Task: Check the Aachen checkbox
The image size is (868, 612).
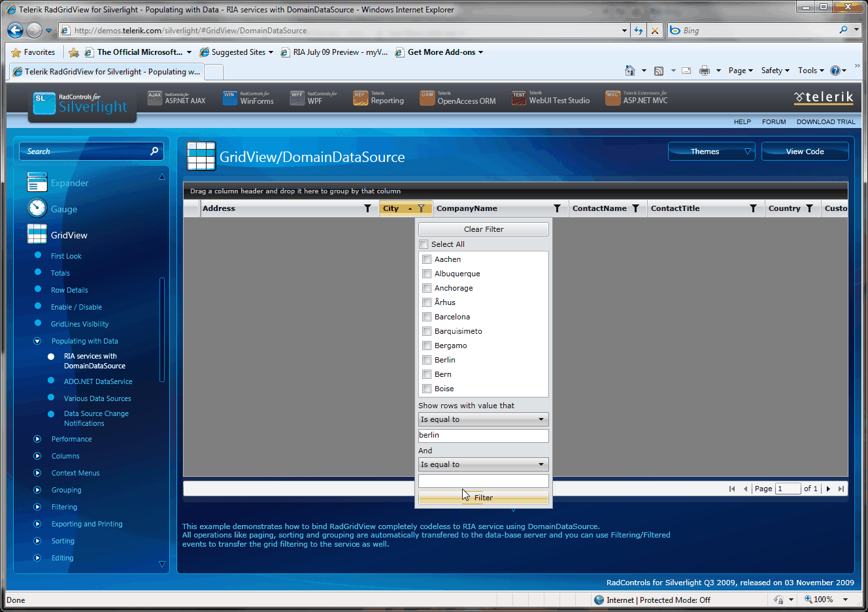Action: click(x=427, y=259)
